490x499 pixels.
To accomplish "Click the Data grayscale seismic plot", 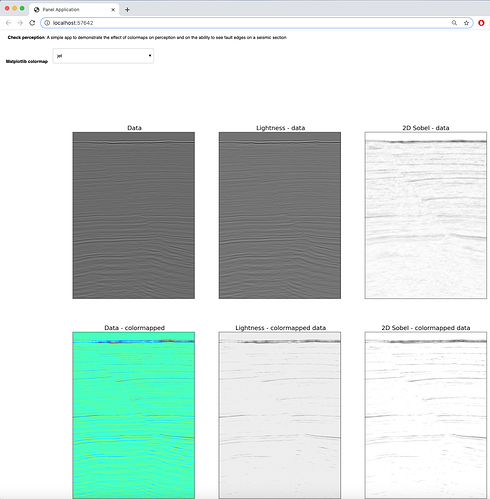I will 134,215.
